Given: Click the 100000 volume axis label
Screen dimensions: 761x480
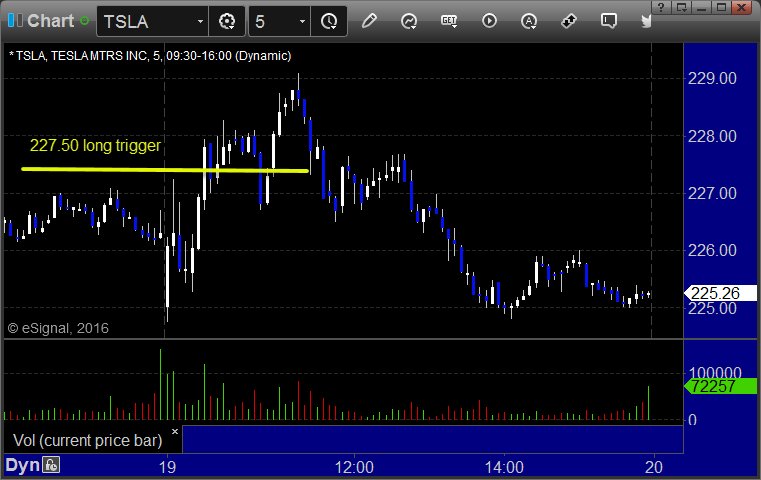Looking at the screenshot, I should (x=715, y=372).
